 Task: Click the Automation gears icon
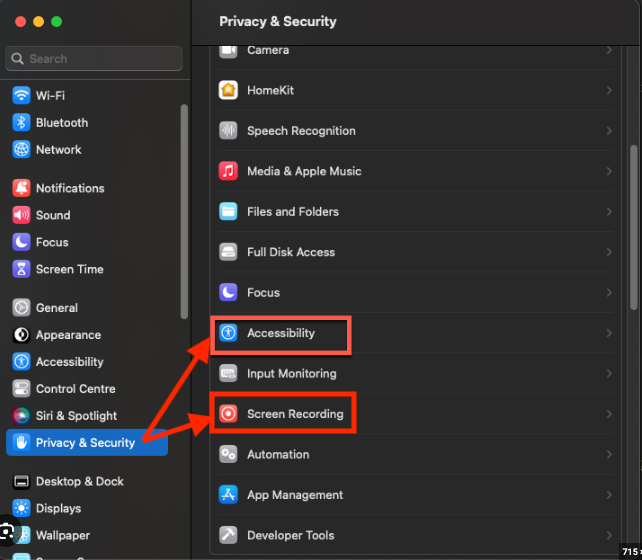point(228,454)
